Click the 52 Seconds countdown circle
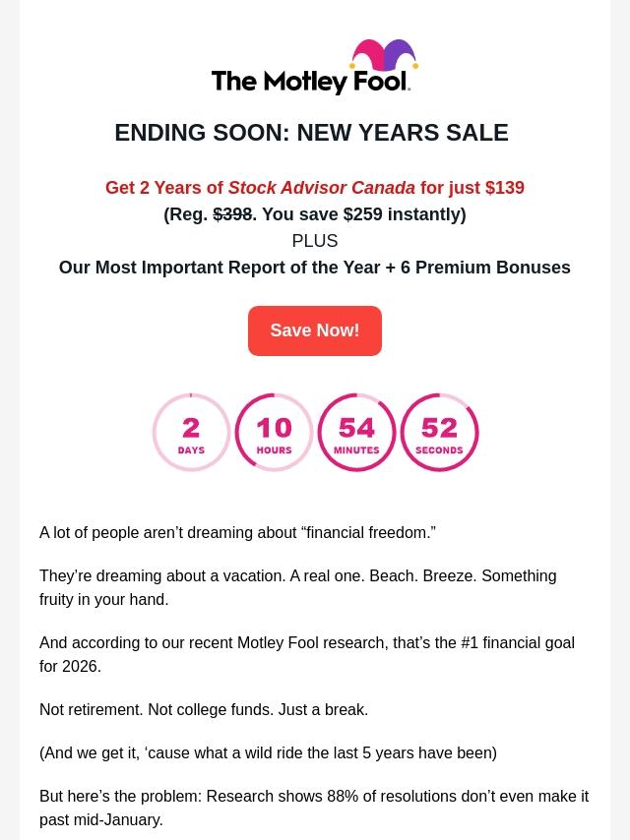 point(439,433)
